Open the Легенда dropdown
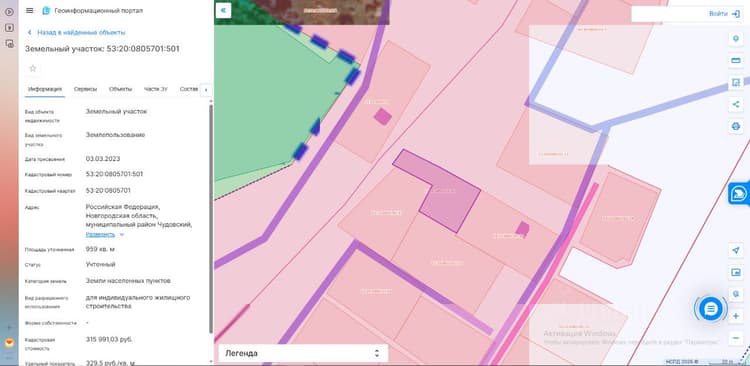Viewport: 750px width, 366px height. 303,353
